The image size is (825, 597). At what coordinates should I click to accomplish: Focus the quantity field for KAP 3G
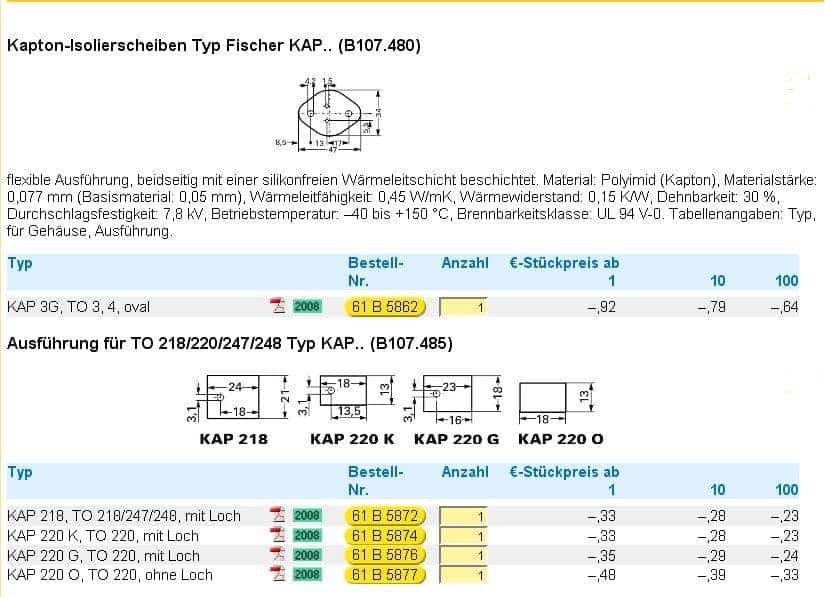pyautogui.click(x=464, y=307)
